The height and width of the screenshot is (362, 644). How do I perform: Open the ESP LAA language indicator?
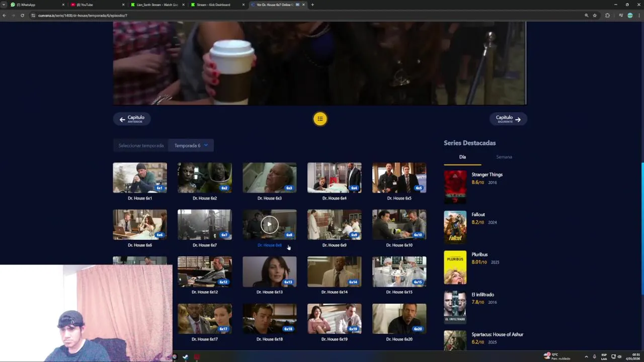604,356
